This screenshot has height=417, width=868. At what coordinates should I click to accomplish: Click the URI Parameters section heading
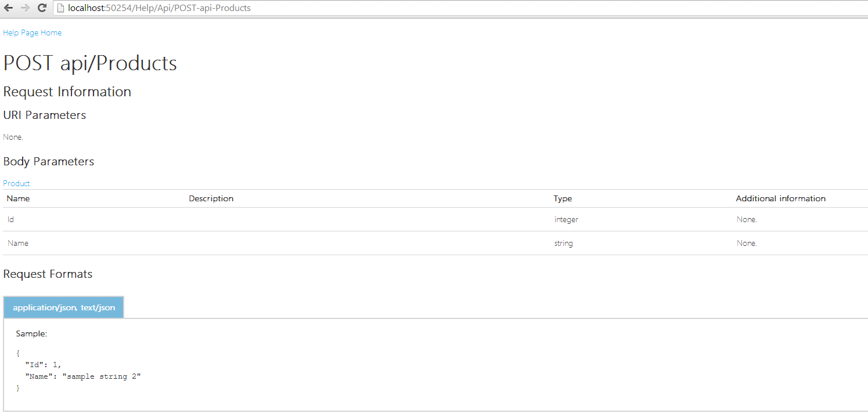[x=45, y=115]
